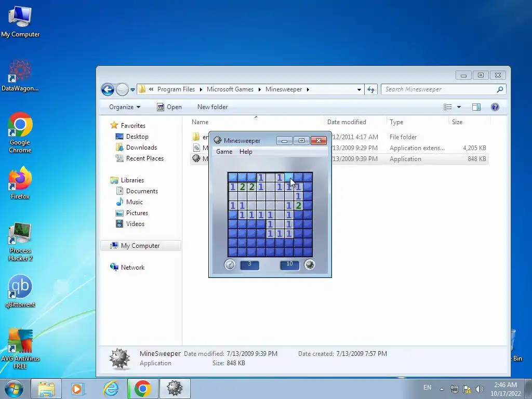The width and height of the screenshot is (532, 399).
Task: Open the view options dropdown arrow
Action: pos(459,107)
